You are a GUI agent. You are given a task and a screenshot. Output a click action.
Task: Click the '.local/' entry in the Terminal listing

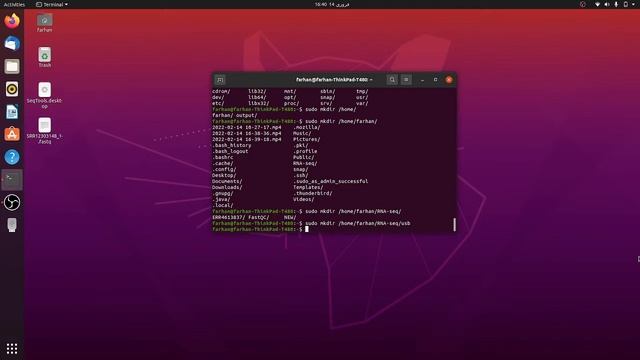pos(222,205)
